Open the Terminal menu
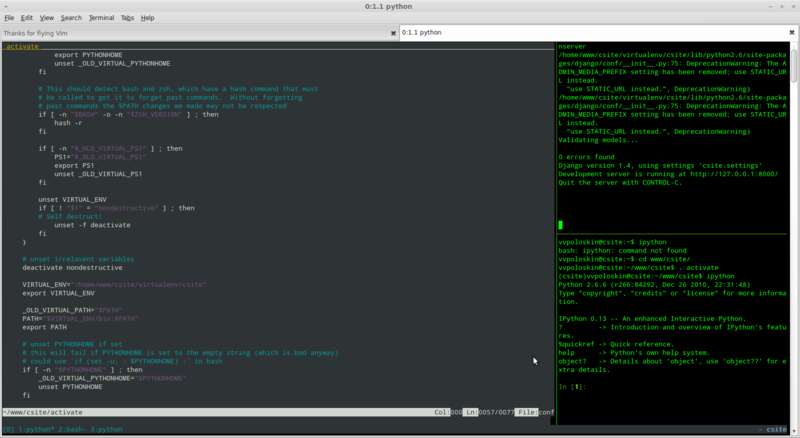Viewport: 800px width, 438px height. coord(101,18)
